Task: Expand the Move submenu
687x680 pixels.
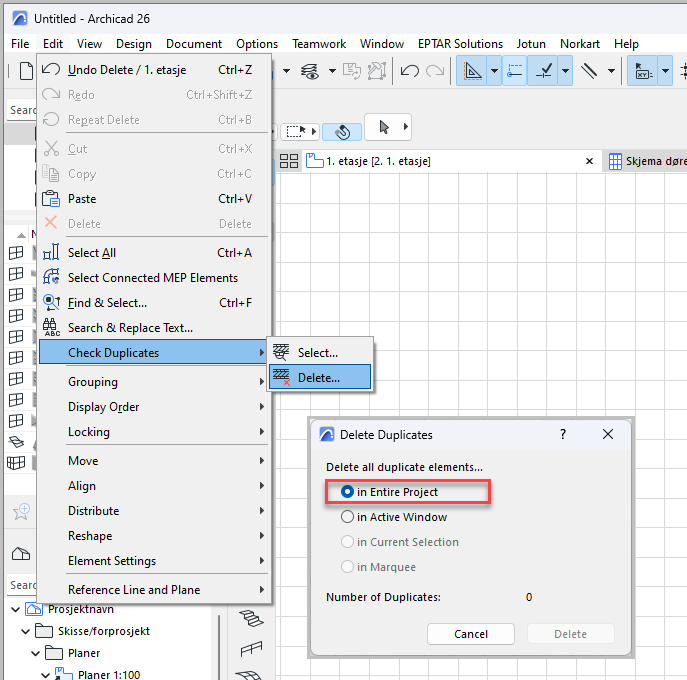Action: (154, 461)
